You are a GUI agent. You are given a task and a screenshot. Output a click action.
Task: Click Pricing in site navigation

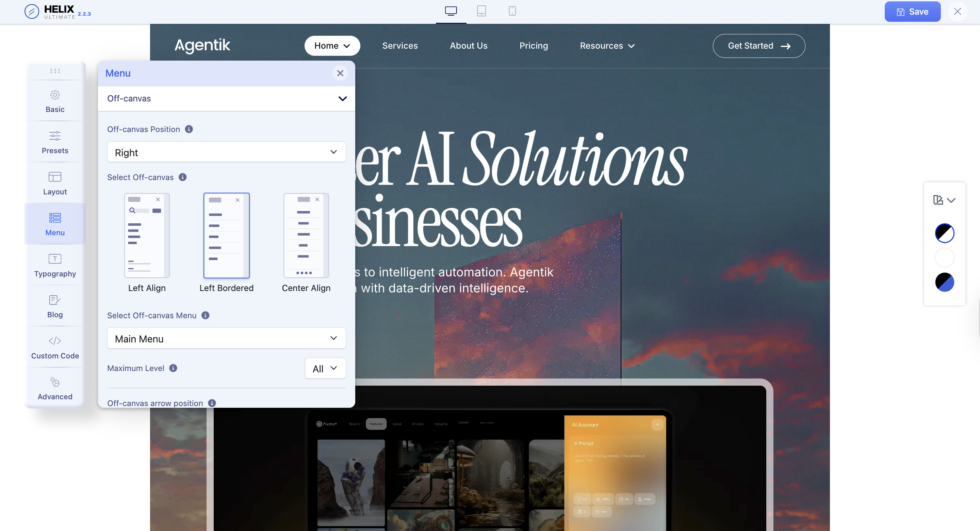[533, 46]
